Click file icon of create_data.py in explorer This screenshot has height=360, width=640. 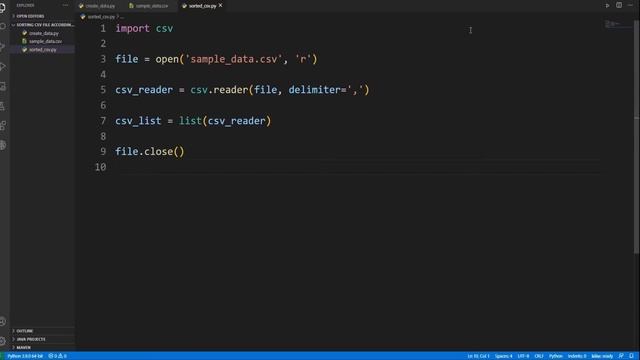pos(24,33)
